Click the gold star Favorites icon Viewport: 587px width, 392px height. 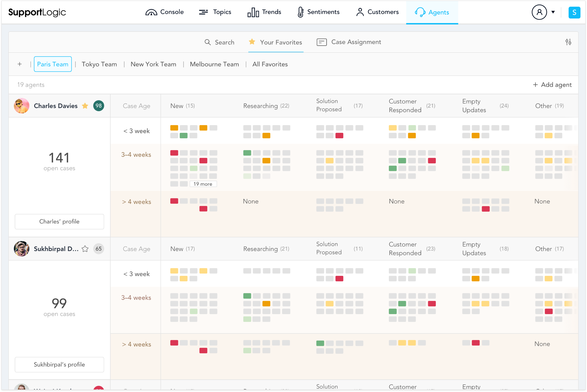[x=252, y=42]
